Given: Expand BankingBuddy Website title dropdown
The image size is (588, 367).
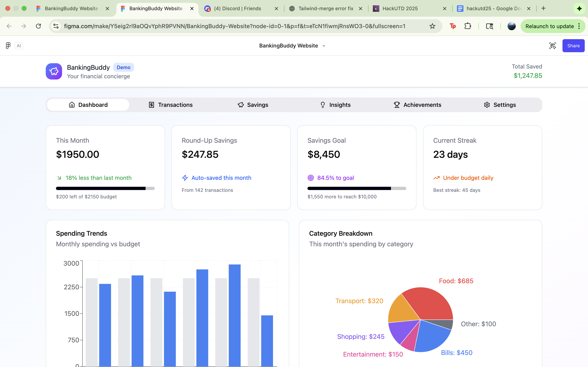Looking at the screenshot, I should 324,46.
